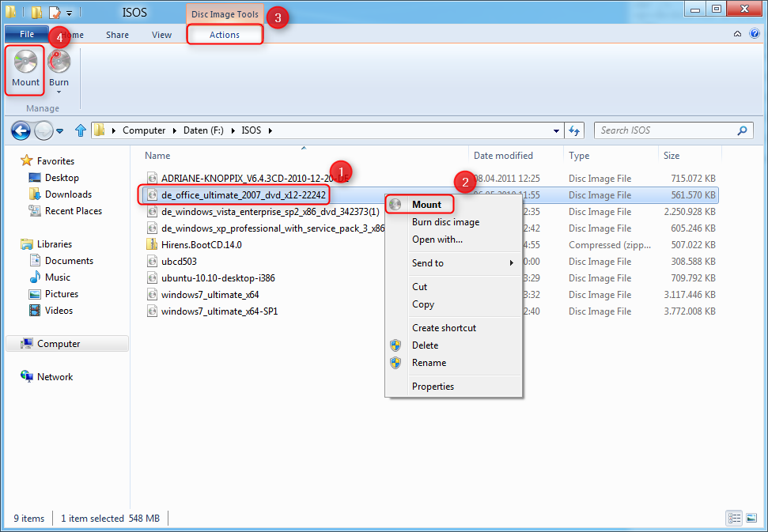
Task: Click the search magnifier icon
Action: pos(742,130)
